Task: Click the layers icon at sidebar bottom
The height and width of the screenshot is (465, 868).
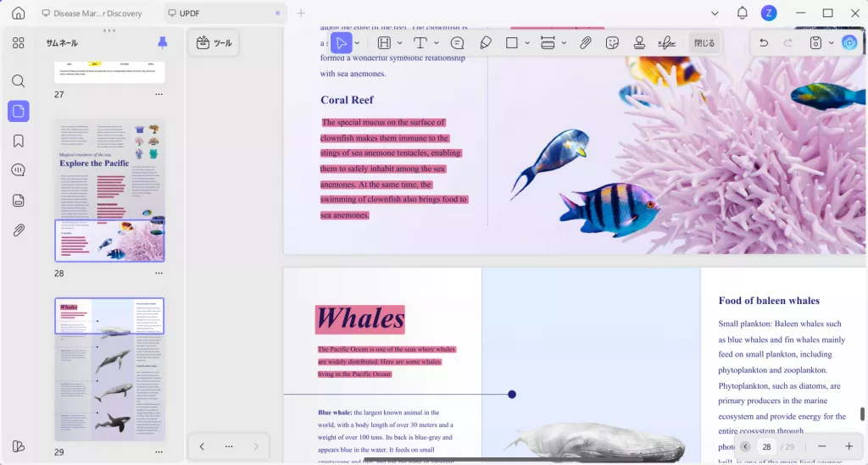Action: click(x=19, y=446)
